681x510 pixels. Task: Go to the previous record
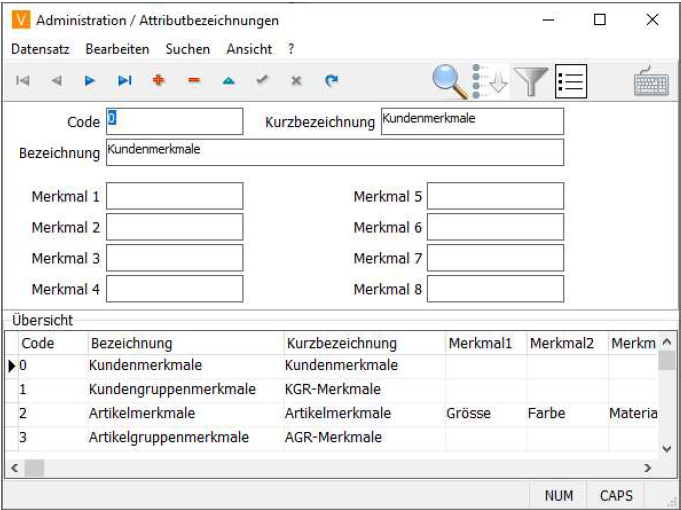point(56,80)
